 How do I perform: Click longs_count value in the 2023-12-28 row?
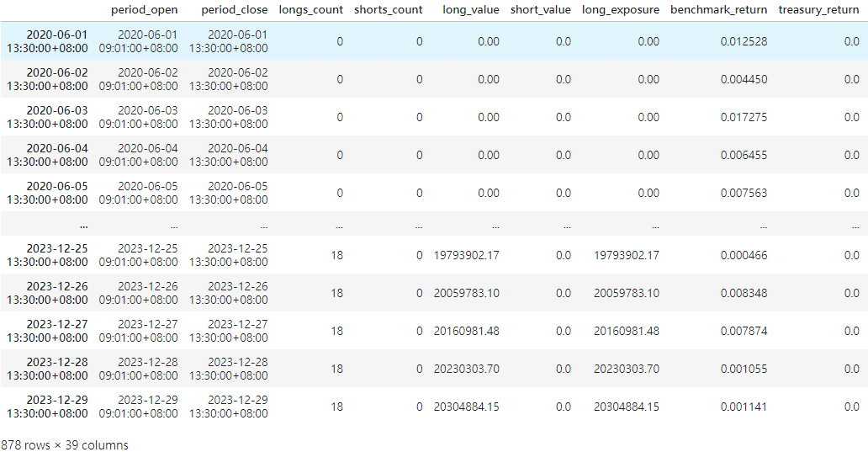pos(336,369)
